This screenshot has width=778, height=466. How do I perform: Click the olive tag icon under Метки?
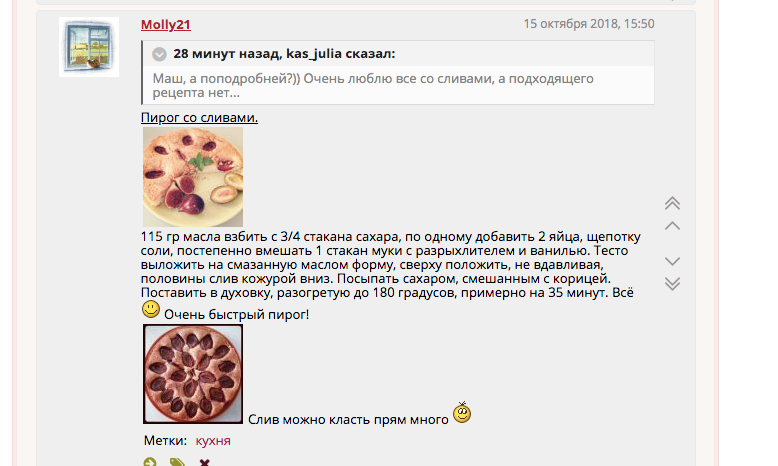[x=177, y=462]
